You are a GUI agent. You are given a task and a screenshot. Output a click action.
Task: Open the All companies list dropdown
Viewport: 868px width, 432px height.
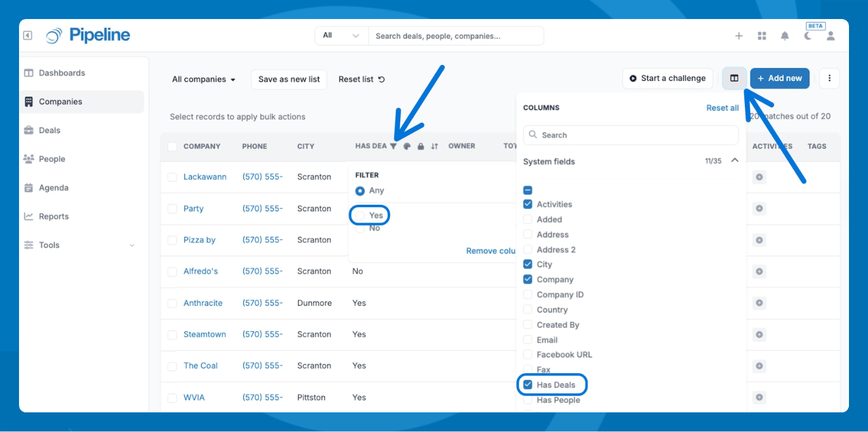[203, 80]
